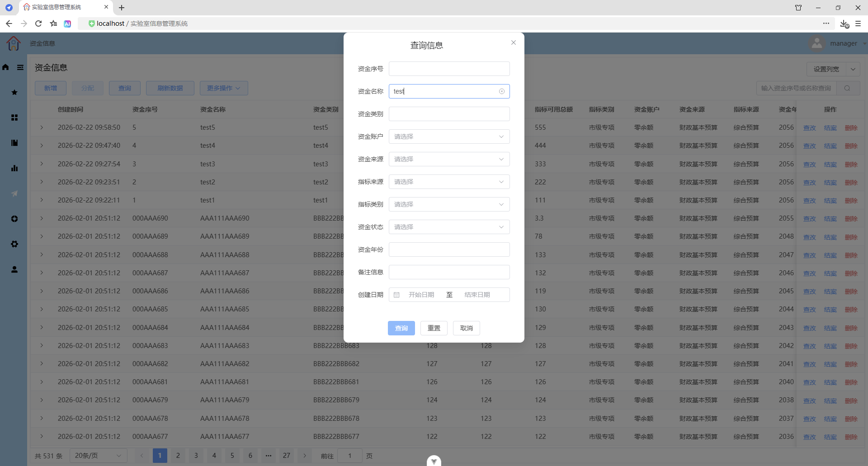Open the 资金状态 dropdown
868x466 pixels.
tap(449, 227)
